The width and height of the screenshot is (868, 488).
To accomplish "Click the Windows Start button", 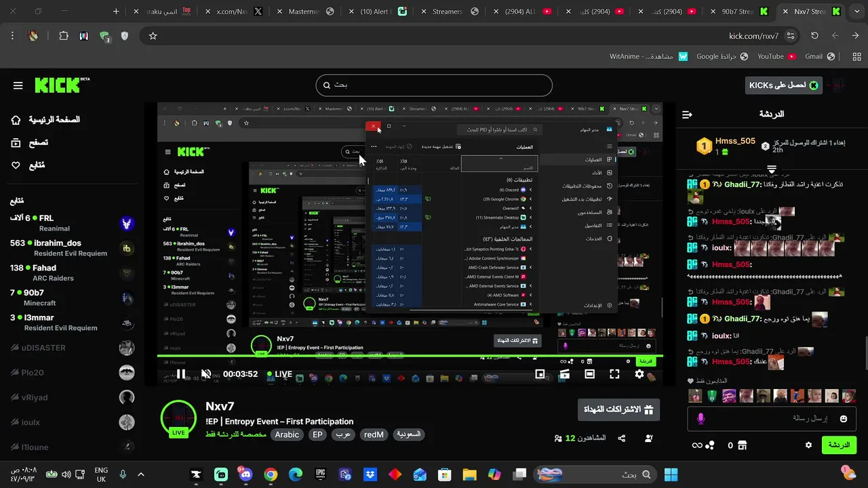I will (671, 474).
